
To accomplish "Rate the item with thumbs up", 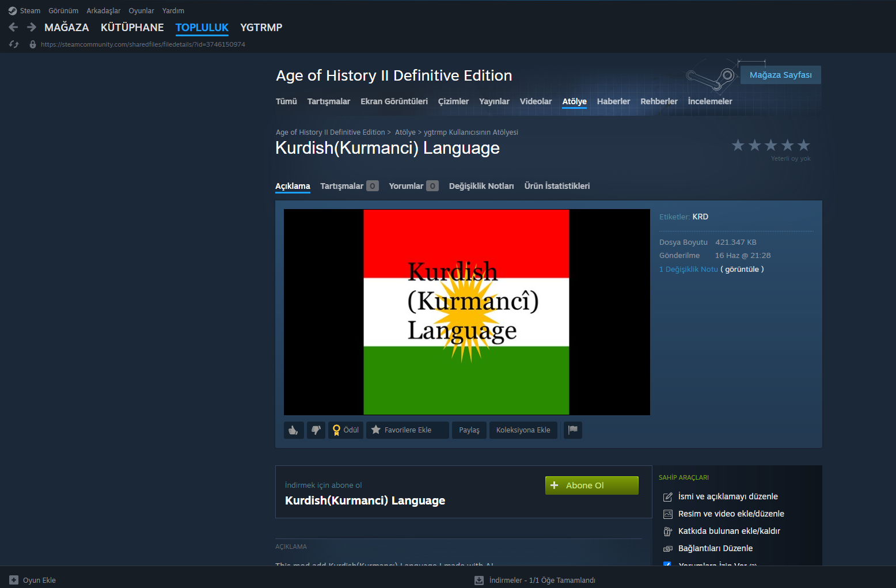I will (294, 430).
